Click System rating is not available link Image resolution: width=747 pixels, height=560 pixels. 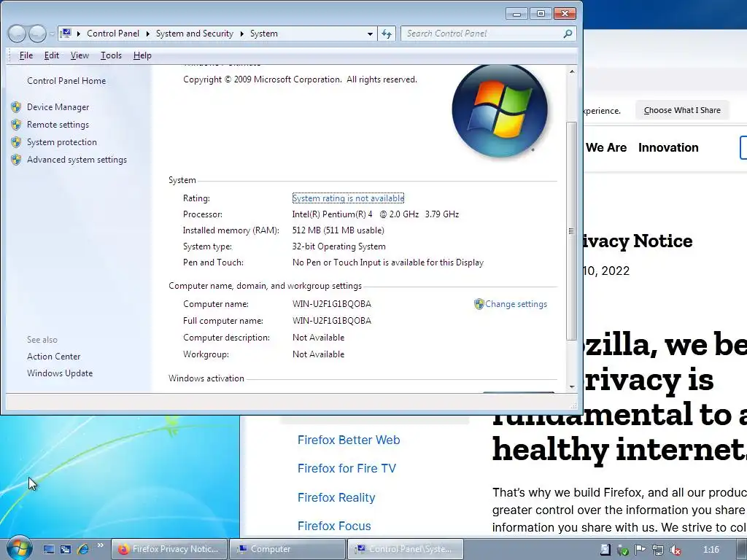(x=348, y=198)
